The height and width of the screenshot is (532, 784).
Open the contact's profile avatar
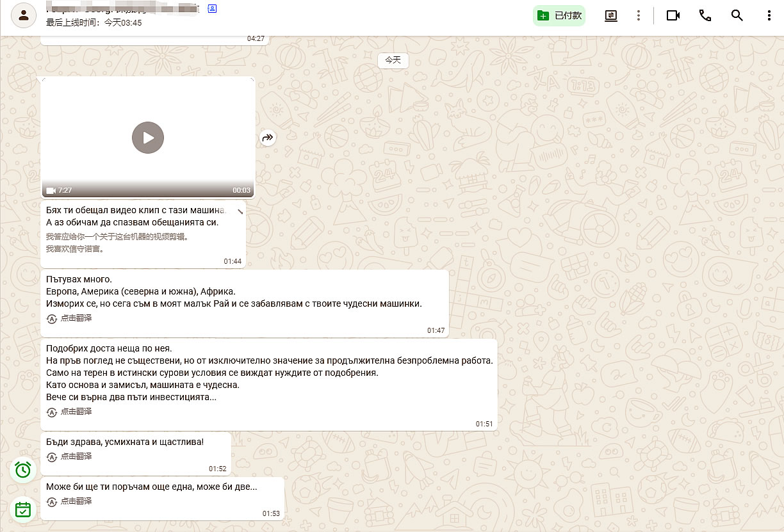(x=24, y=15)
